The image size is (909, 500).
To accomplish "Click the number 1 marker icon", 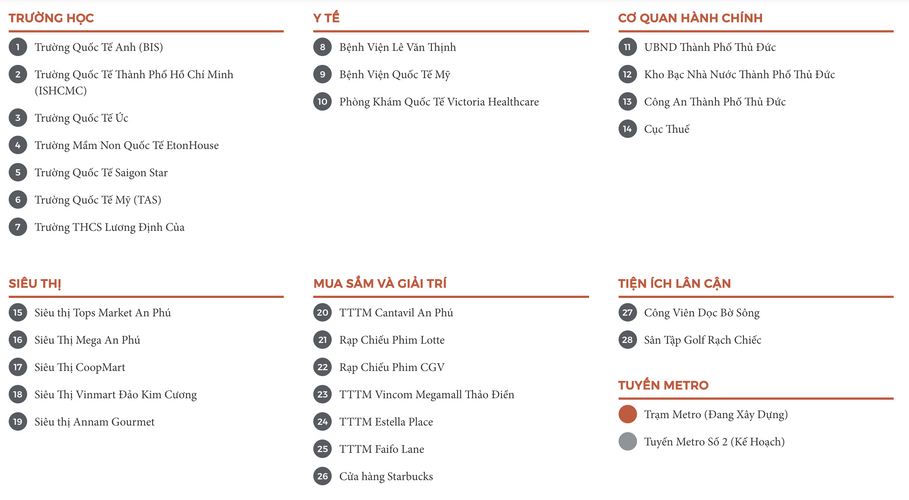I will [x=18, y=47].
